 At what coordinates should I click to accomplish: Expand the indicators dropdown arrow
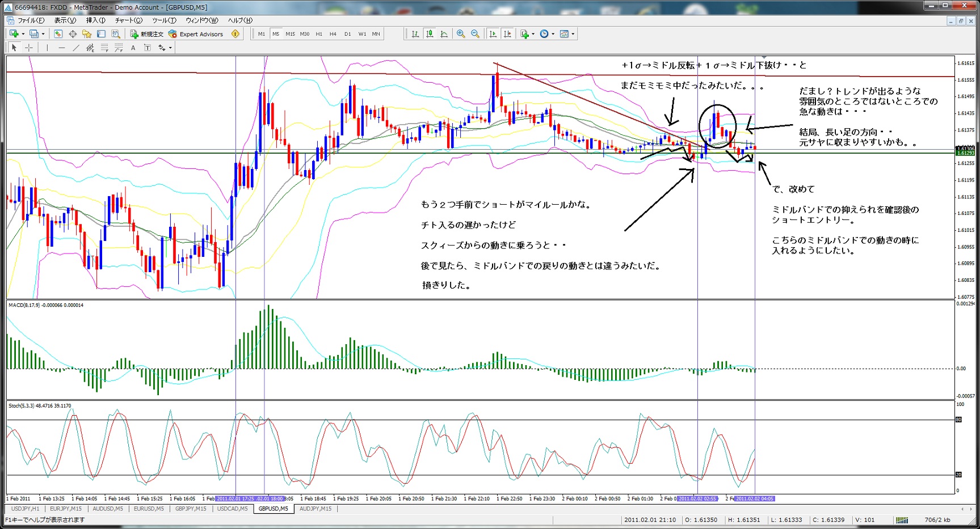(533, 34)
